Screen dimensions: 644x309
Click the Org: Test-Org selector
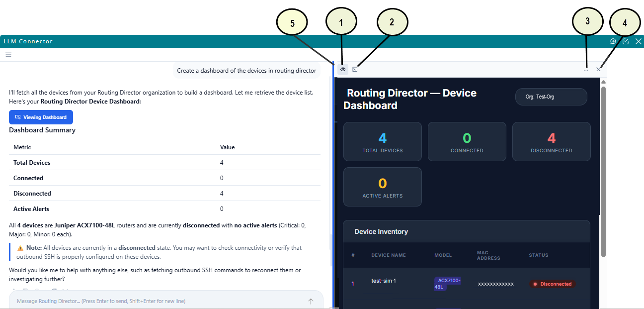pyautogui.click(x=551, y=97)
